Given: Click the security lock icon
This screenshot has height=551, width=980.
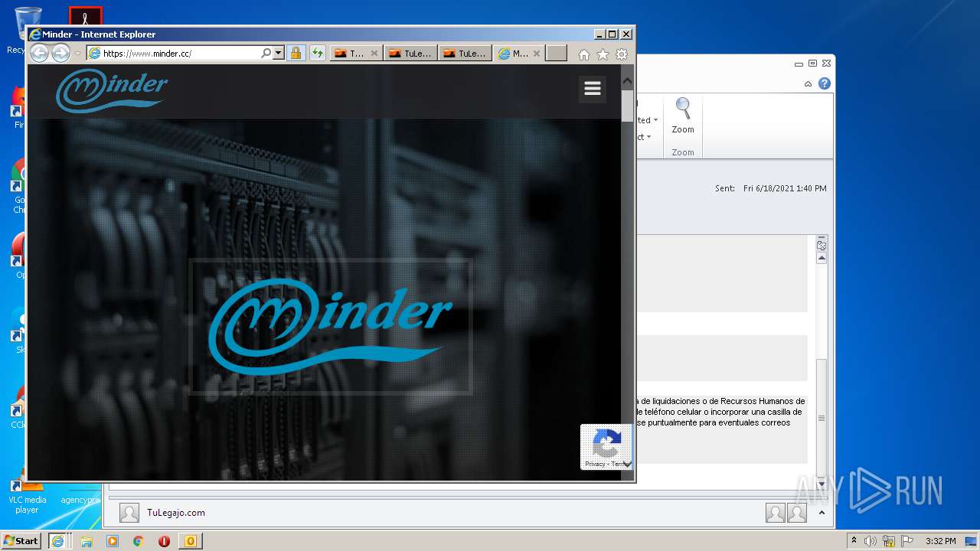Looking at the screenshot, I should (296, 54).
